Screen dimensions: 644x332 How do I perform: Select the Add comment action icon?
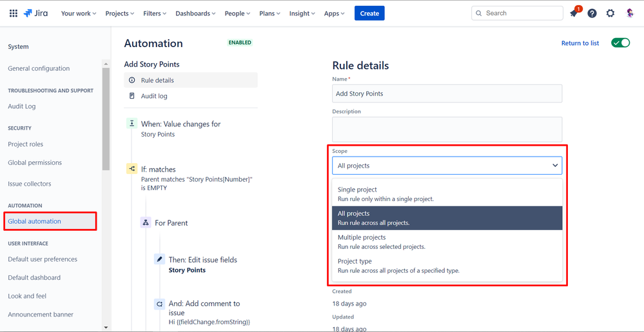click(x=159, y=304)
